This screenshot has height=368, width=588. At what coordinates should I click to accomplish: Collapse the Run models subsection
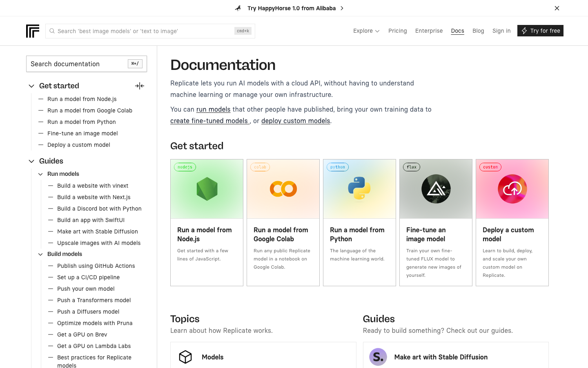tap(40, 174)
